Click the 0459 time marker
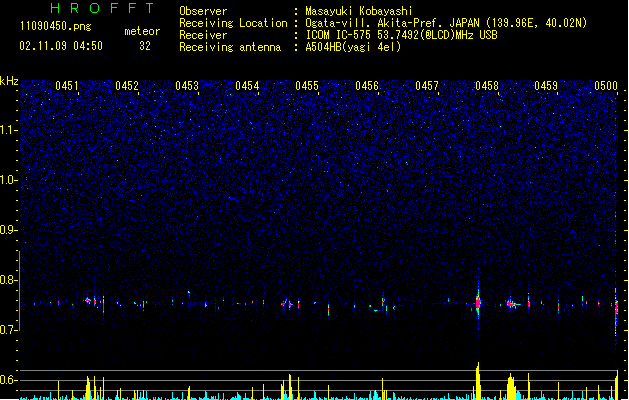Viewport: 629px width, 400px height. (x=546, y=85)
